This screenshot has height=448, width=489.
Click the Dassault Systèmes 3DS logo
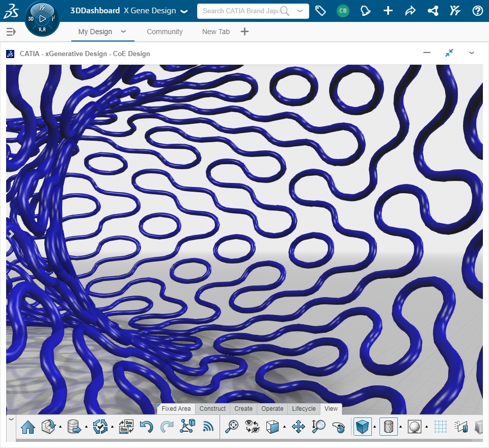click(11, 11)
